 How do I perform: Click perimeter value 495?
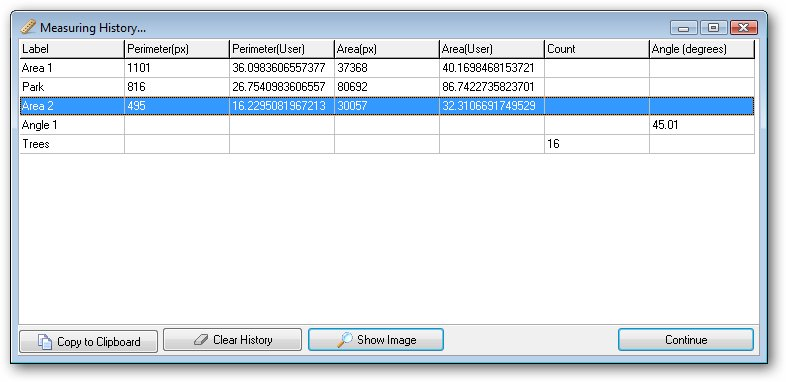tap(136, 106)
